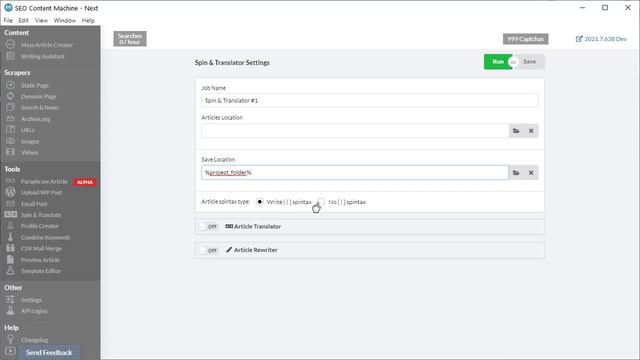
Task: Expand the Article Rewriter section header
Action: pyautogui.click(x=369, y=250)
